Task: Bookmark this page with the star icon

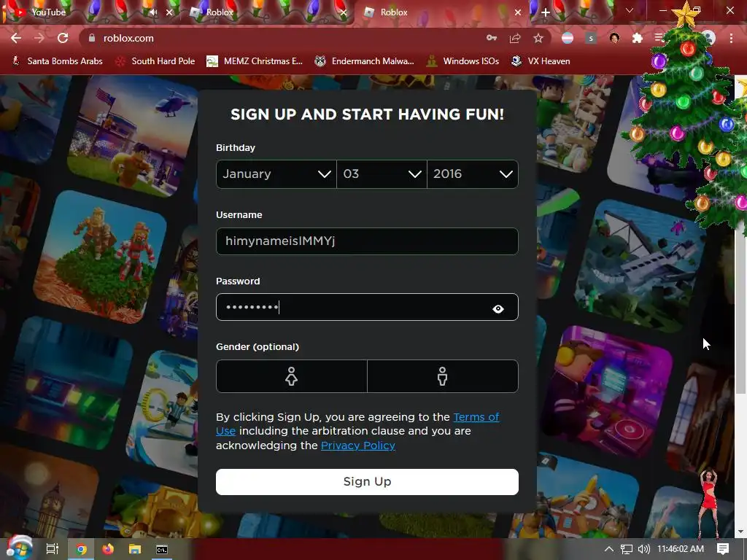Action: [x=538, y=38]
